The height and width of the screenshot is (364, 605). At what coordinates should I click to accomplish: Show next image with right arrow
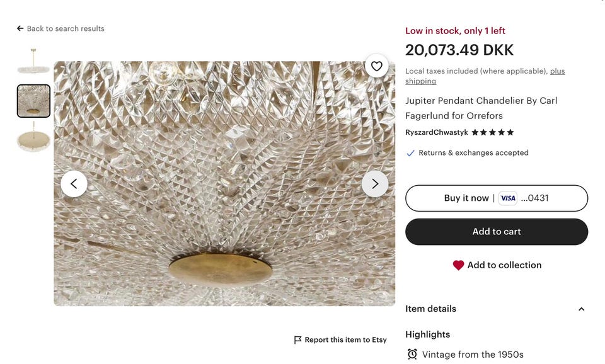[x=375, y=184]
